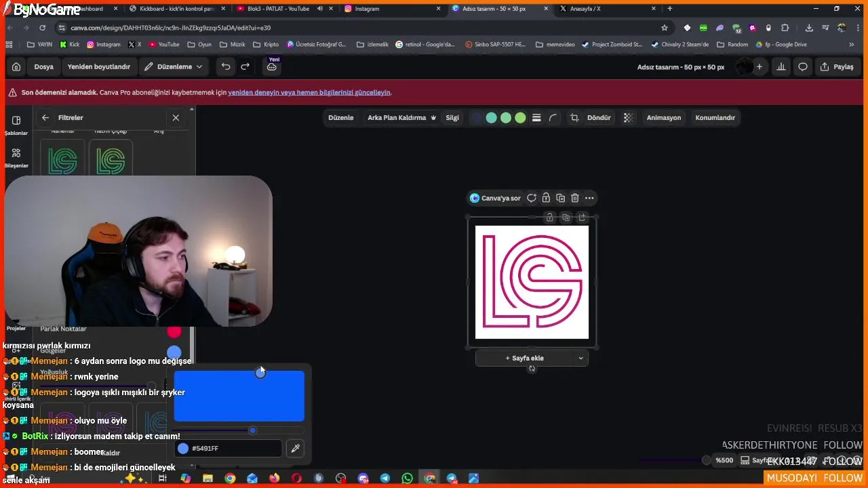Open Bileşenler in the left sidebar
Screen dimensions: 868x488
(x=16, y=157)
